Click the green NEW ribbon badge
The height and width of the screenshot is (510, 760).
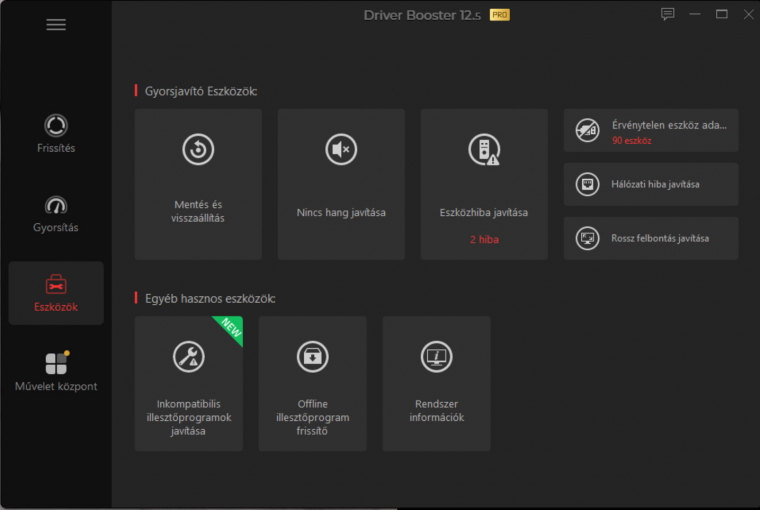[231, 328]
